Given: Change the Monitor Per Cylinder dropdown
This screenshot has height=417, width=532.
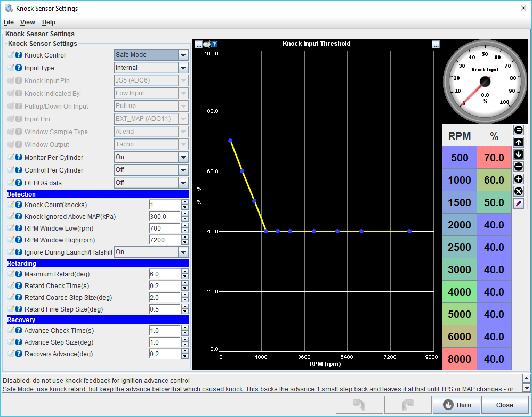Looking at the screenshot, I should tap(151, 157).
